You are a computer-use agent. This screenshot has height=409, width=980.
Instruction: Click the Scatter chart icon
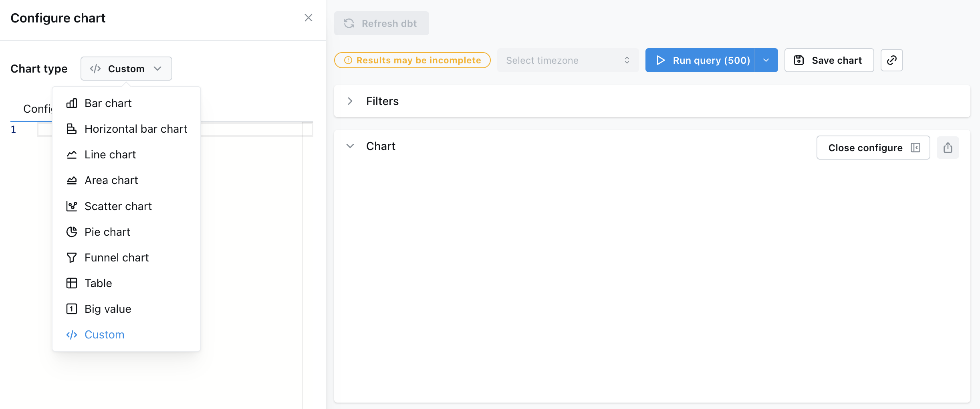click(x=72, y=206)
